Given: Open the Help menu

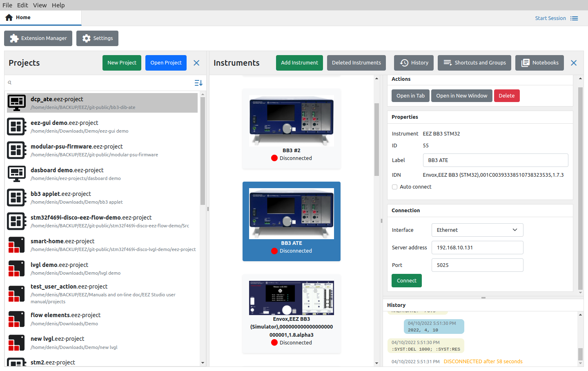Looking at the screenshot, I should [58, 5].
